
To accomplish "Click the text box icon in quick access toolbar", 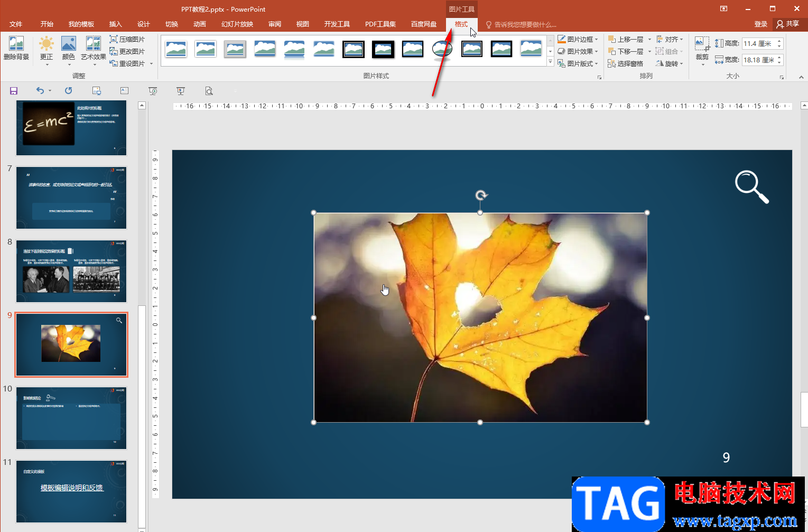I will [125, 91].
